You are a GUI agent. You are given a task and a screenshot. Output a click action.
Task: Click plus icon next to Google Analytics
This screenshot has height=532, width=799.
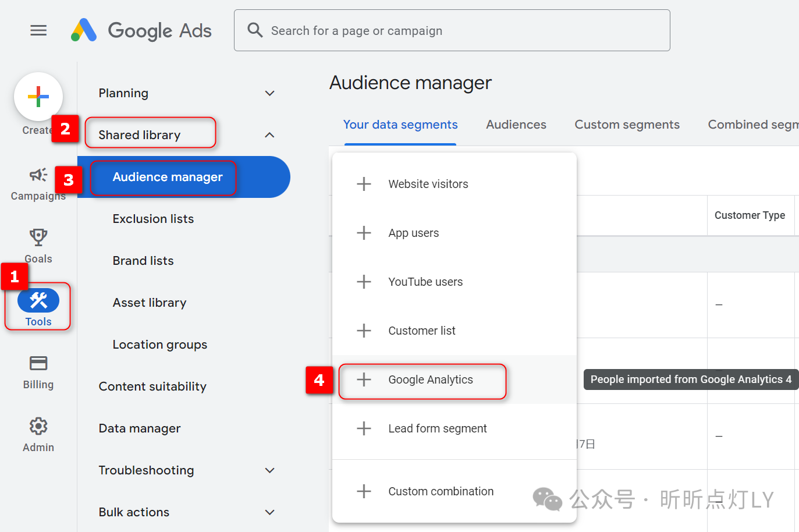click(x=364, y=380)
